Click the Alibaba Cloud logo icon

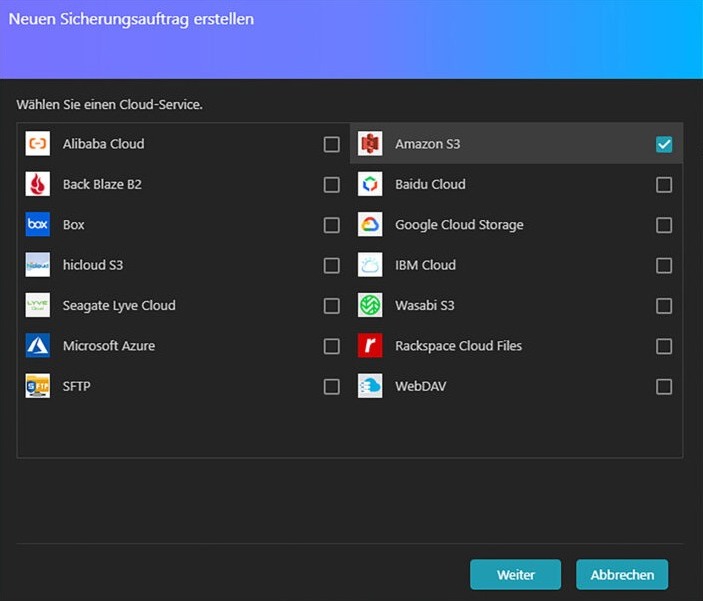pyautogui.click(x=38, y=144)
